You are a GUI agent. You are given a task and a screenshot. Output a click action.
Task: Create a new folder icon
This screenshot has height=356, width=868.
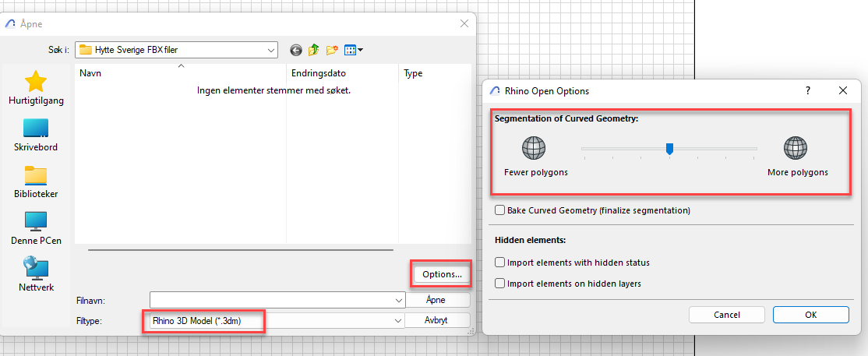coord(333,50)
